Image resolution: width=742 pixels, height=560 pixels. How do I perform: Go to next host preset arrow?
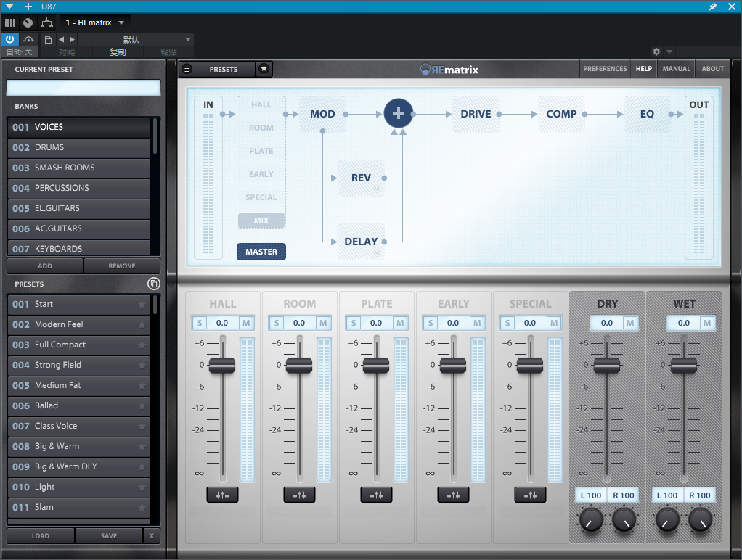pos(72,40)
